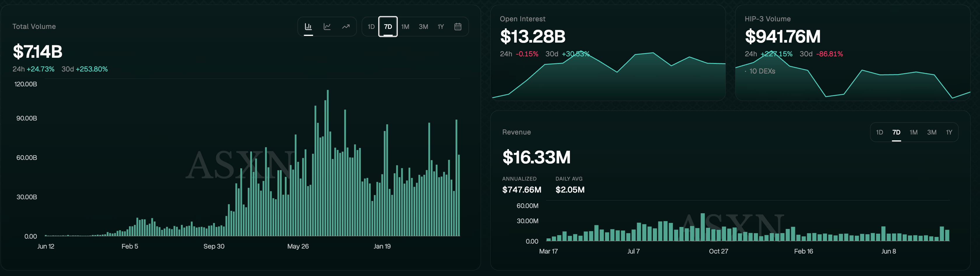Set Total Volume range to 1D
Viewport: 980px width, 276px height.
click(371, 27)
